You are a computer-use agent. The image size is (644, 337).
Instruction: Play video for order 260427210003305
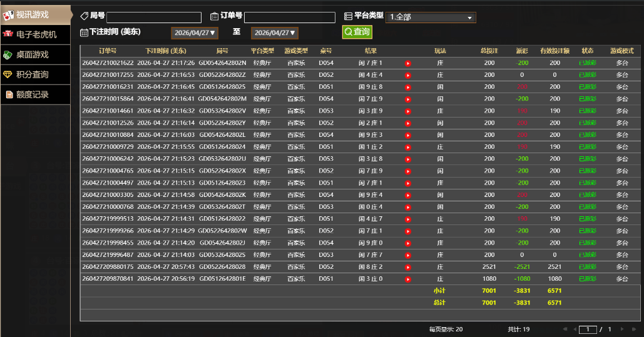tap(408, 195)
